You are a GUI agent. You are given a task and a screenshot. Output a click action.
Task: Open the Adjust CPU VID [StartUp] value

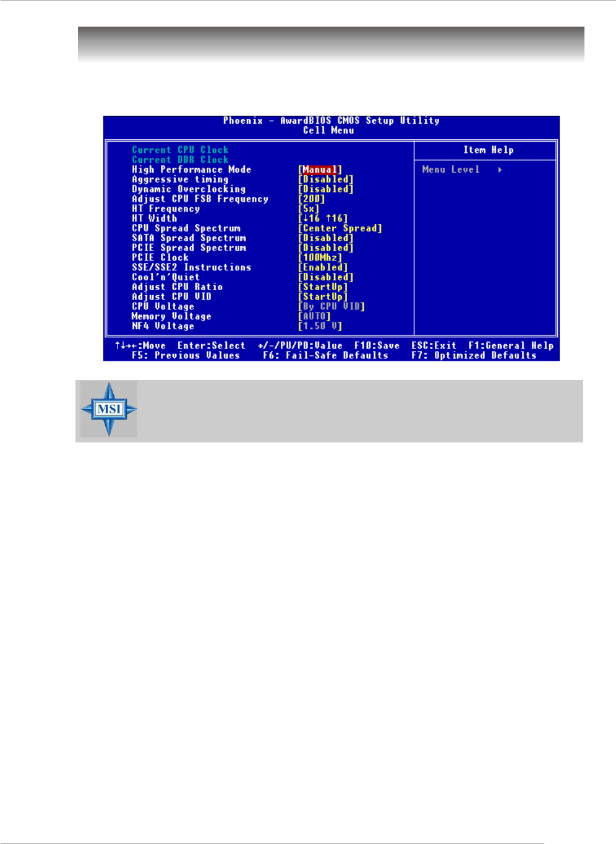point(323,297)
